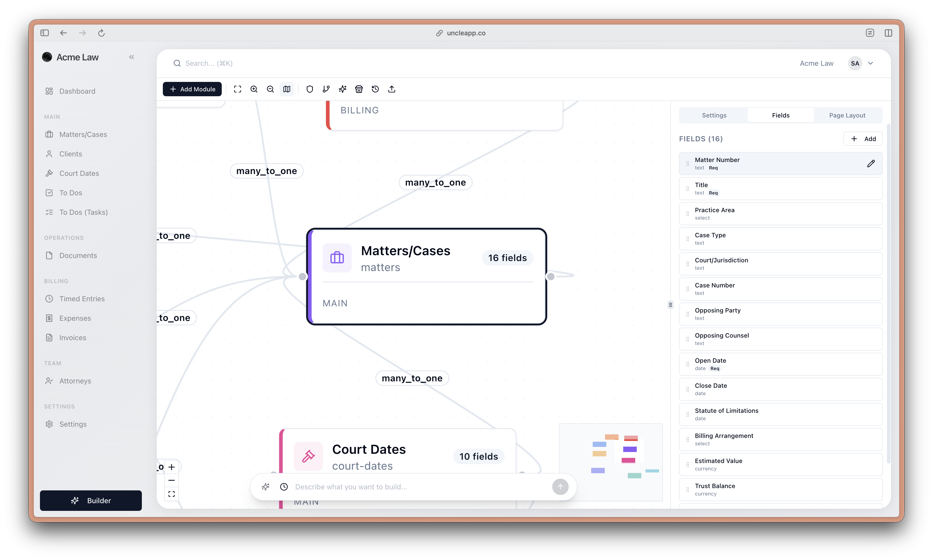This screenshot has width=933, height=560.
Task: Open the version history clock icon
Action: tap(375, 89)
